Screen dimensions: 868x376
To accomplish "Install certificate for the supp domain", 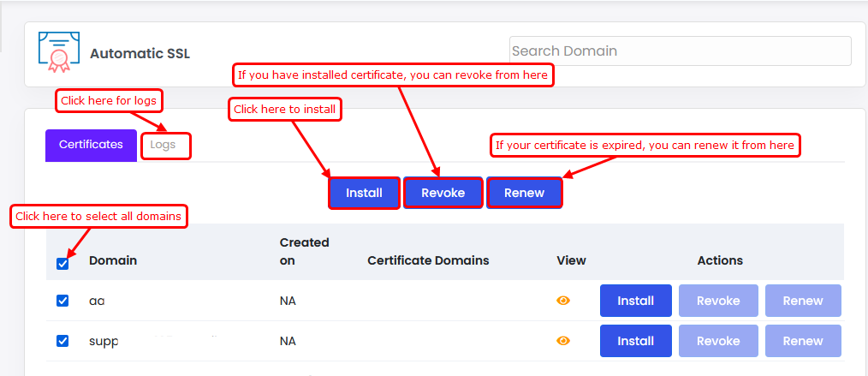I will tap(635, 341).
